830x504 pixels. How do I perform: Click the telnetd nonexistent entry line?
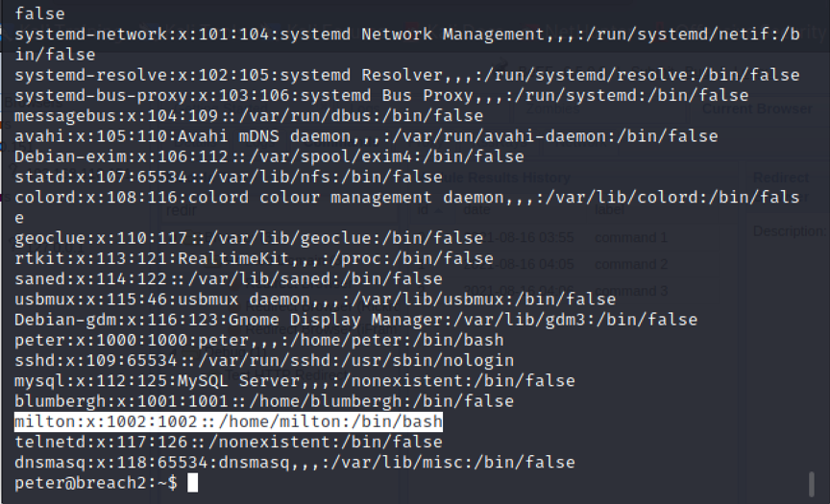(228, 443)
